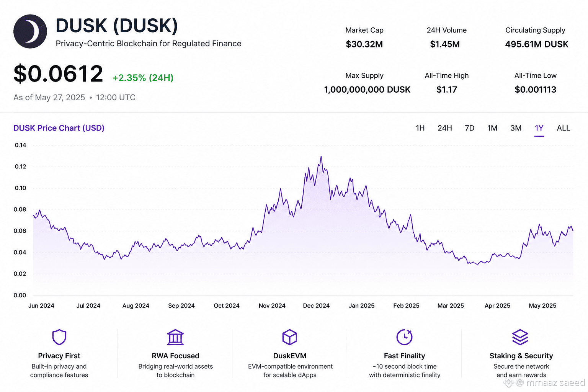Click the 0.04 y-axis label
Viewport: 588px width, 392px height.
tap(20, 252)
